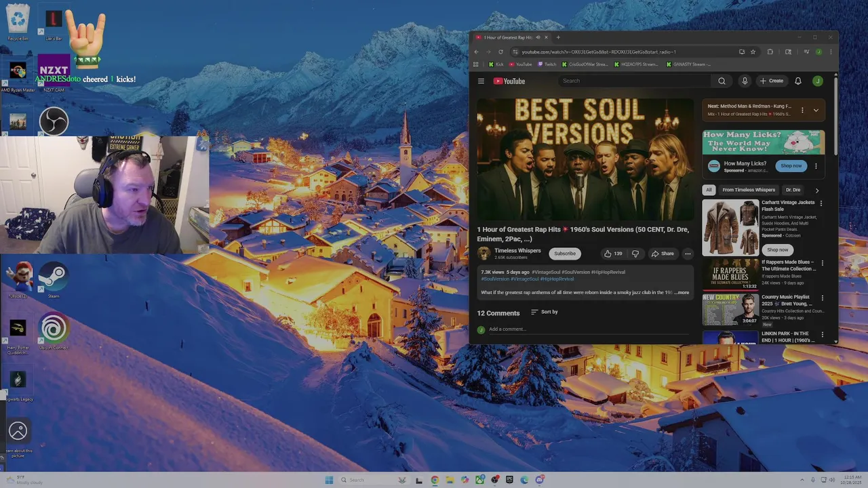Image resolution: width=868 pixels, height=488 pixels.
Task: Click the Add a comment field
Action: point(589,329)
